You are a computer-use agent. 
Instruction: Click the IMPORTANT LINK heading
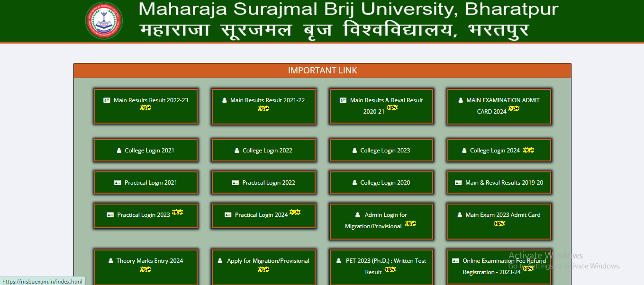[322, 71]
